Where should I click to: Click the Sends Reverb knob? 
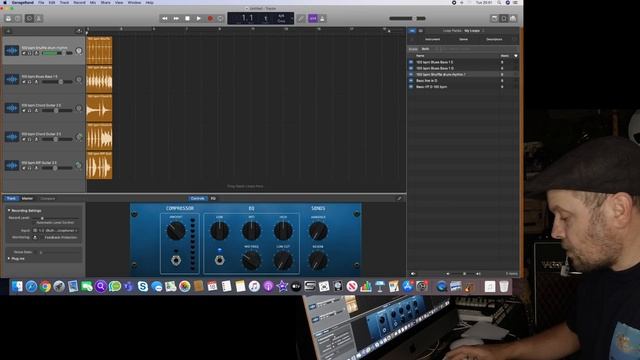tap(318, 260)
